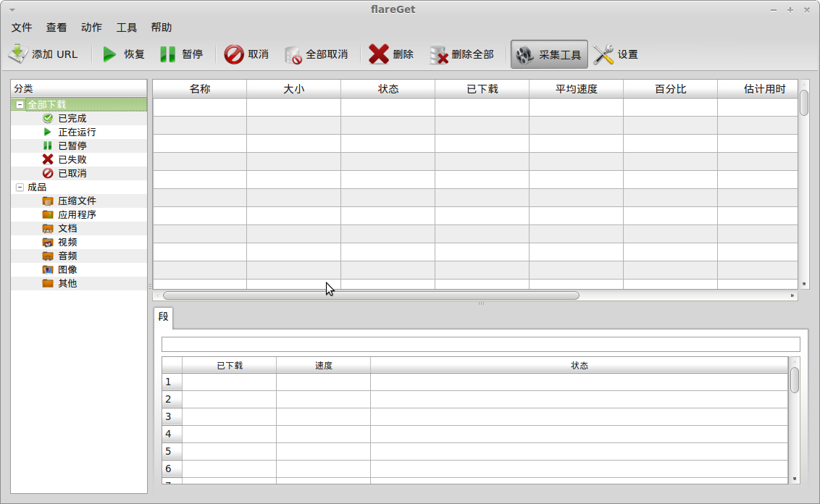Select the 应用程序 folder icon
The image size is (820, 504).
48,214
